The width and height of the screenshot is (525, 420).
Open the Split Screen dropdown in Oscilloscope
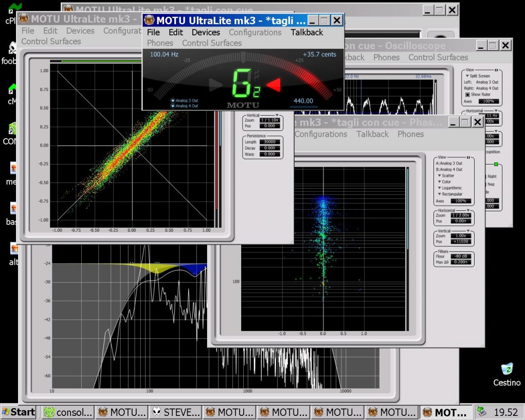click(478, 76)
